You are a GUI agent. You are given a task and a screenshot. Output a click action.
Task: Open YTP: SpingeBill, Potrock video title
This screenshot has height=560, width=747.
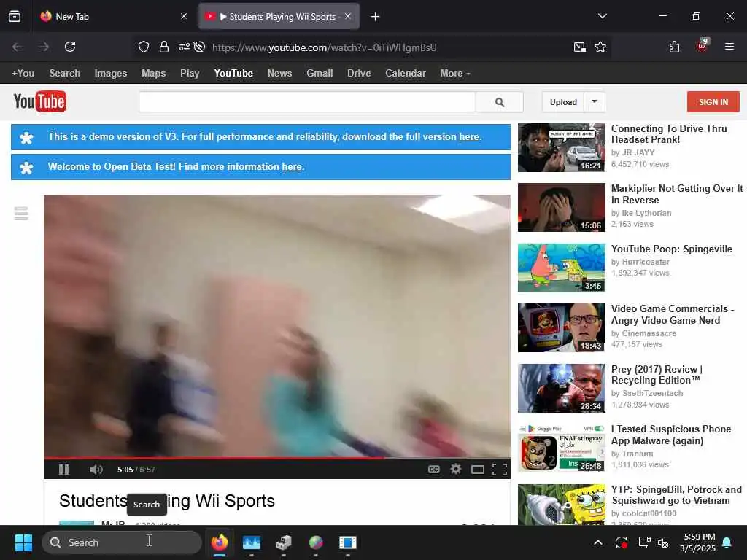676,495
